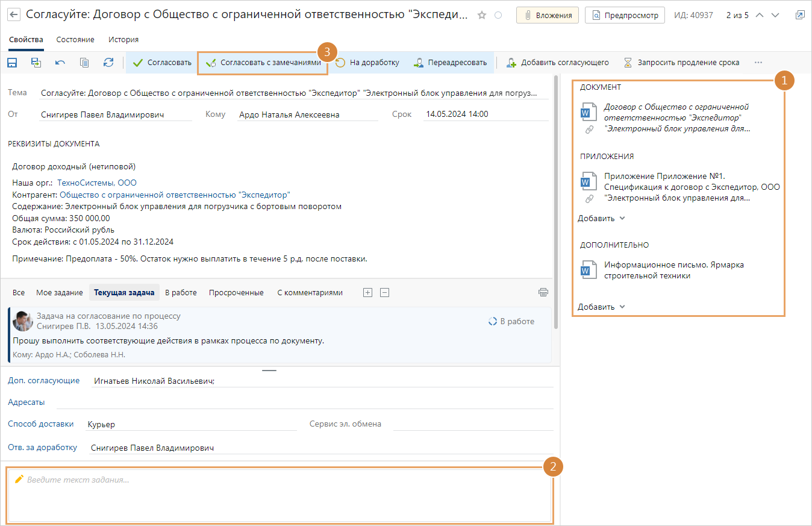This screenshot has width=812, height=526.
Task: Expand all task texts with plus box
Action: pyautogui.click(x=367, y=292)
